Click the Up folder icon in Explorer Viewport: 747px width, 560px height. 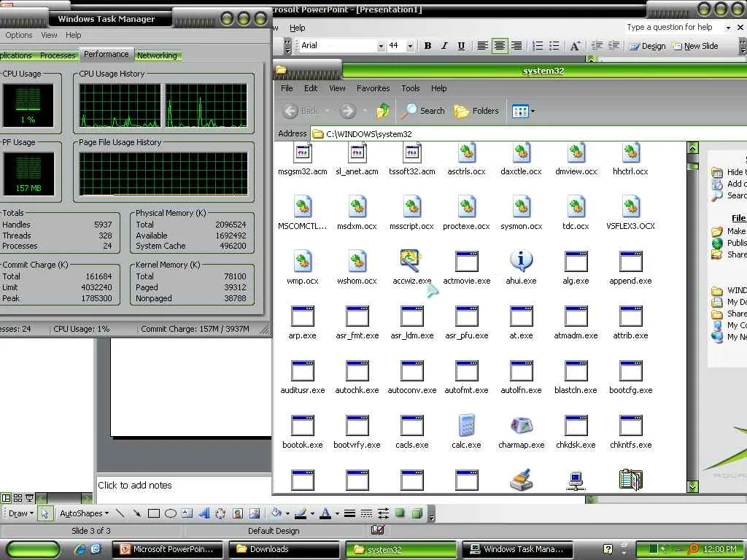point(383,111)
